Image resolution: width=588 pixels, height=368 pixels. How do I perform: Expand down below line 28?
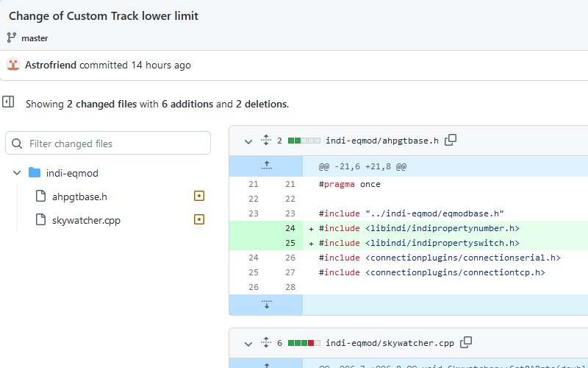(x=266, y=305)
